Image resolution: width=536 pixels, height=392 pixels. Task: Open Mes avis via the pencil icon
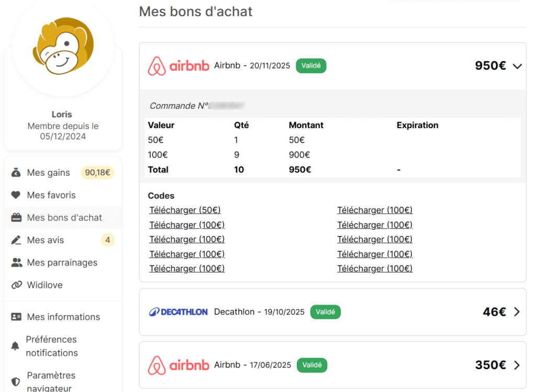point(16,240)
